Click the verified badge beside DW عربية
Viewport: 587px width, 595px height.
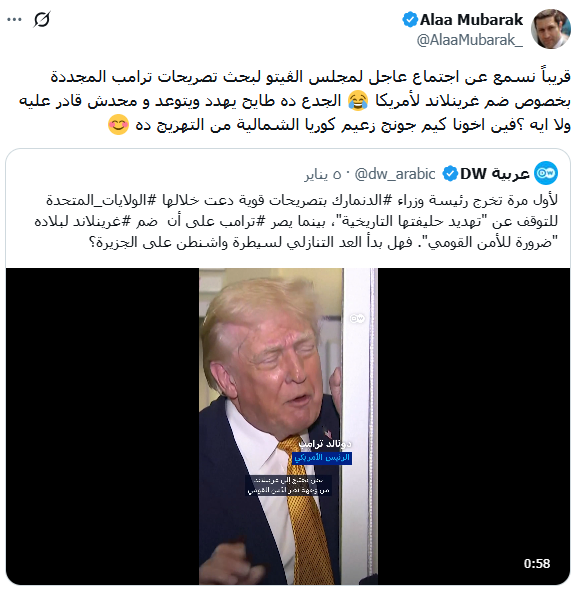point(450,174)
